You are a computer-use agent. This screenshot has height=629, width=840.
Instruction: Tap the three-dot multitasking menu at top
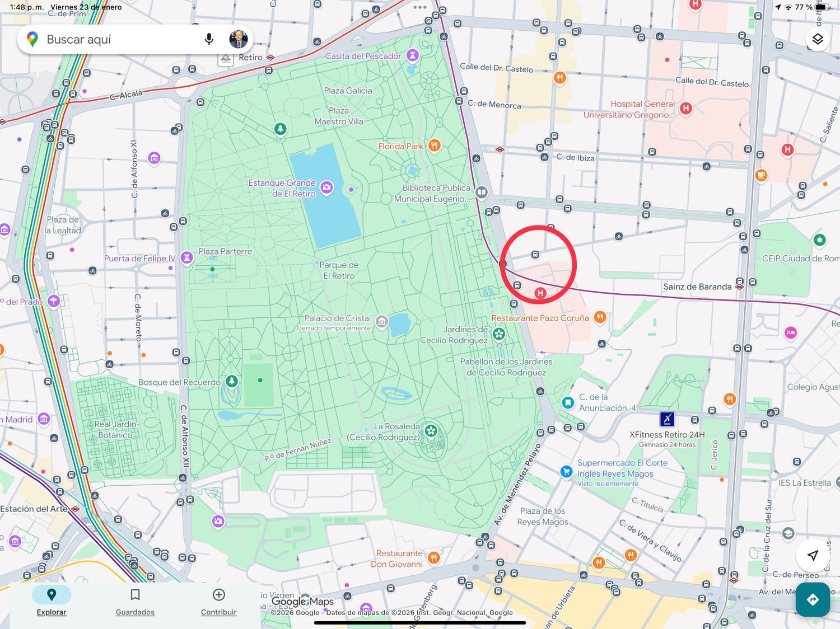coord(420,7)
